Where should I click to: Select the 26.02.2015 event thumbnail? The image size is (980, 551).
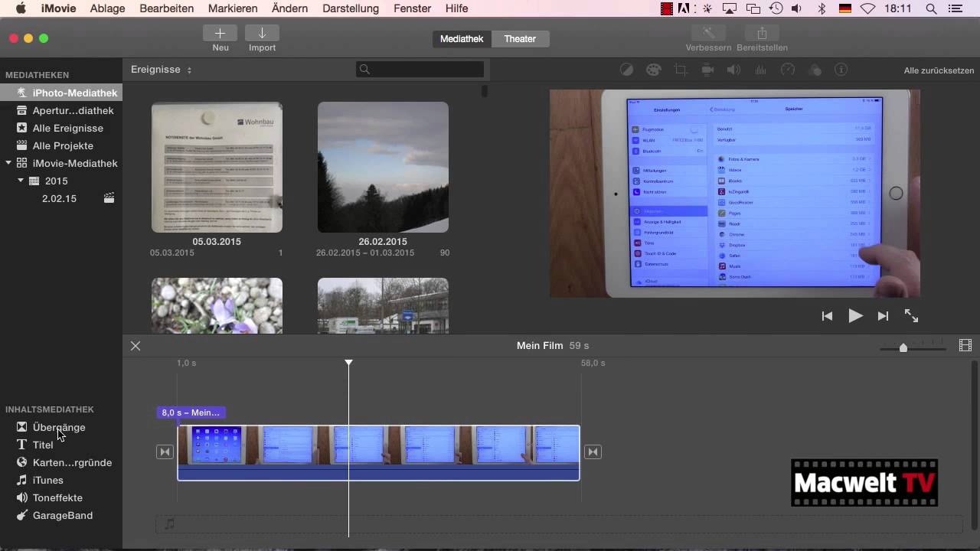tap(383, 167)
